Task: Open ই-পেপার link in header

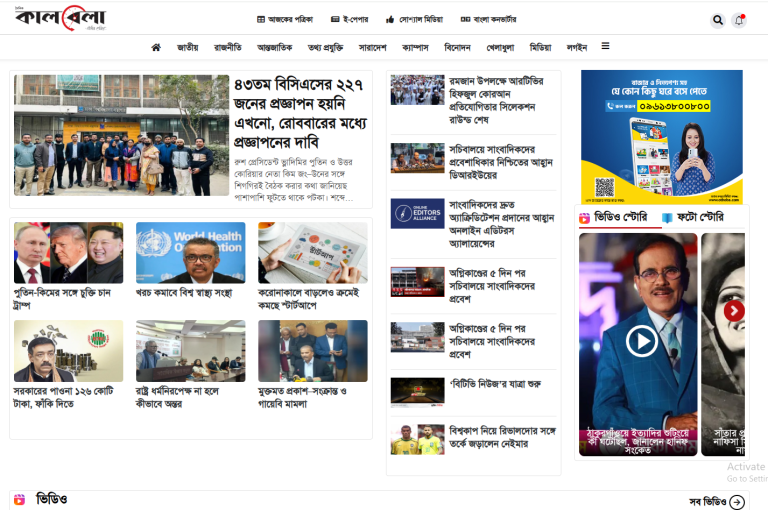Action: [350, 19]
